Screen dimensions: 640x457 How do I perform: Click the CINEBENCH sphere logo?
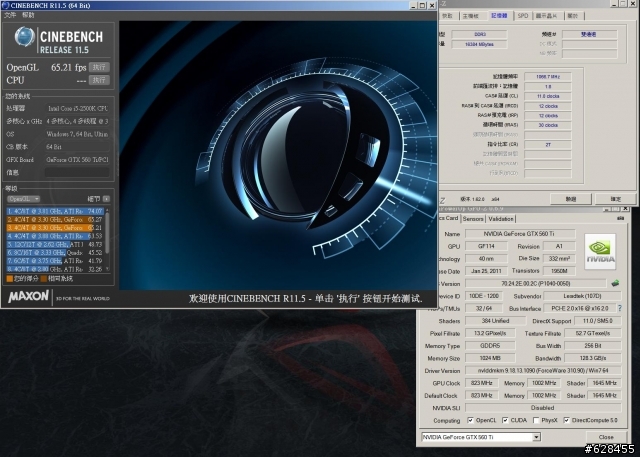24,36
